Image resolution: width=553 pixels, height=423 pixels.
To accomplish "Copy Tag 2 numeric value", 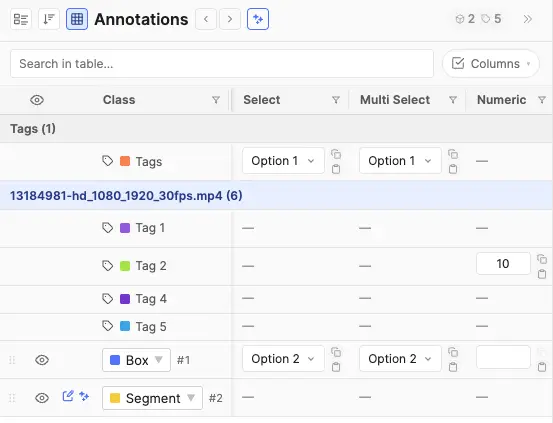I will [542, 259].
